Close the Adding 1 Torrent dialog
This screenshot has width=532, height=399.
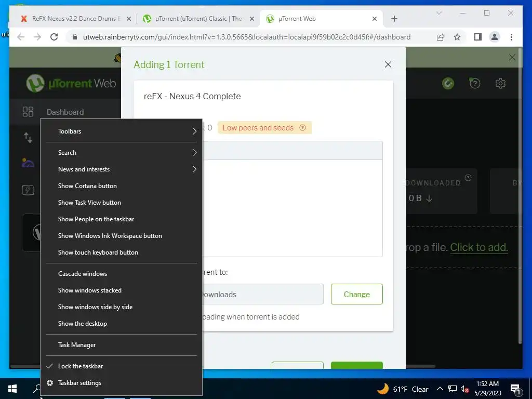coord(388,64)
